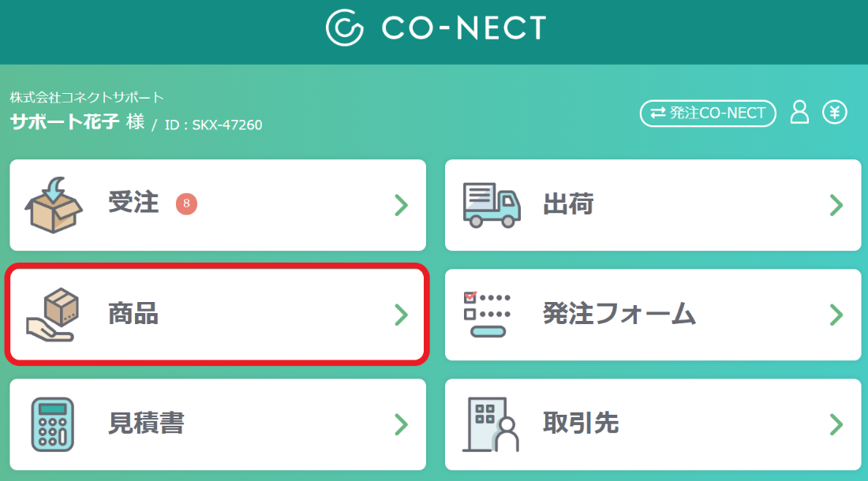The image size is (868, 481).
Task: Click the hand holding box 商品 icon
Action: pos(53,315)
